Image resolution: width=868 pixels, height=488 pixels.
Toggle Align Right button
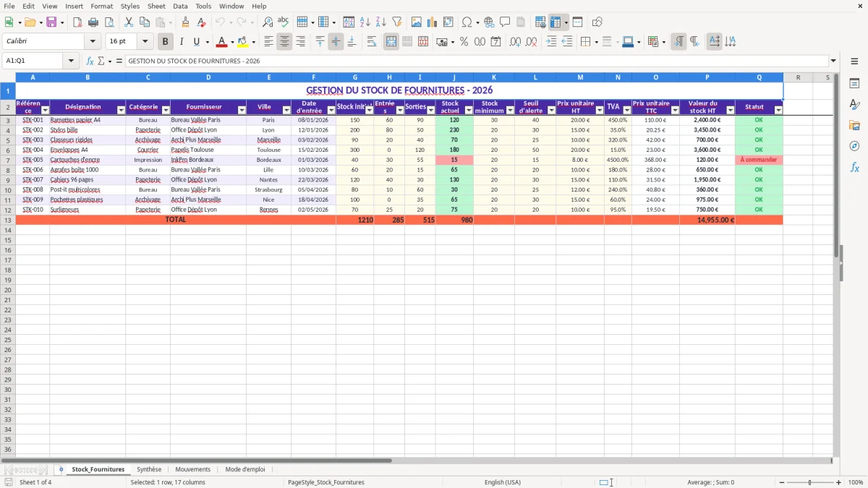(301, 42)
